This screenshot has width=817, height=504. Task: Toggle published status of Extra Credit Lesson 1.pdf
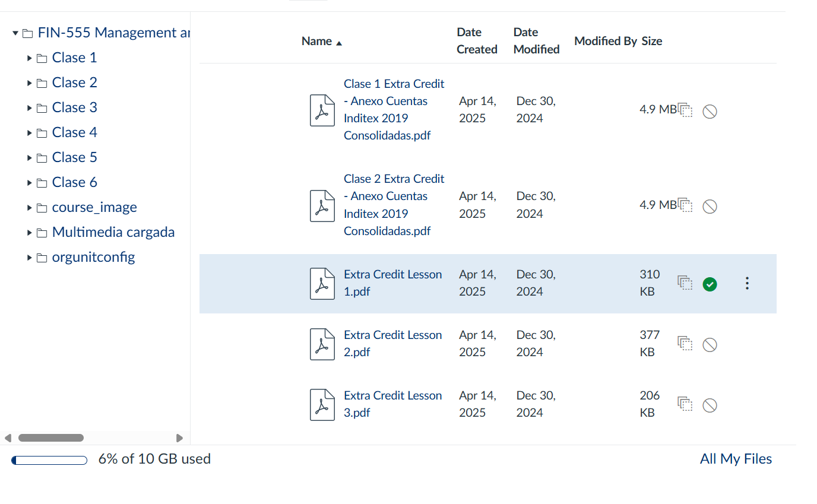coord(710,284)
